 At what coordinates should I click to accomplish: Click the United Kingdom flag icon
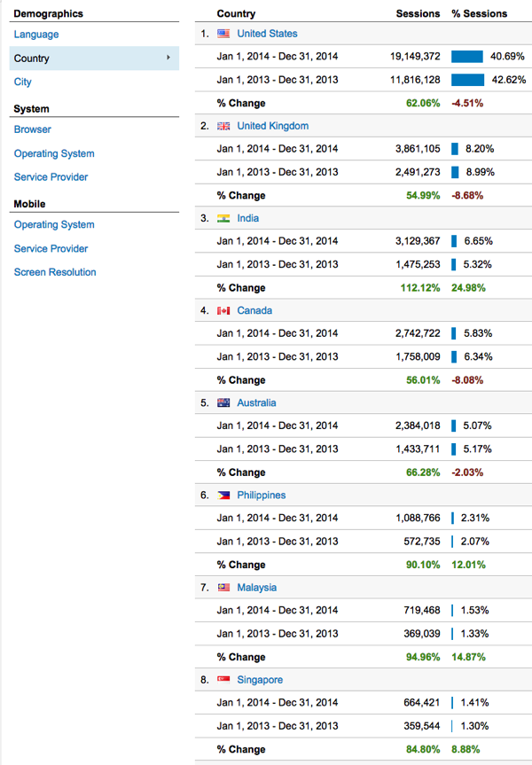click(223, 127)
